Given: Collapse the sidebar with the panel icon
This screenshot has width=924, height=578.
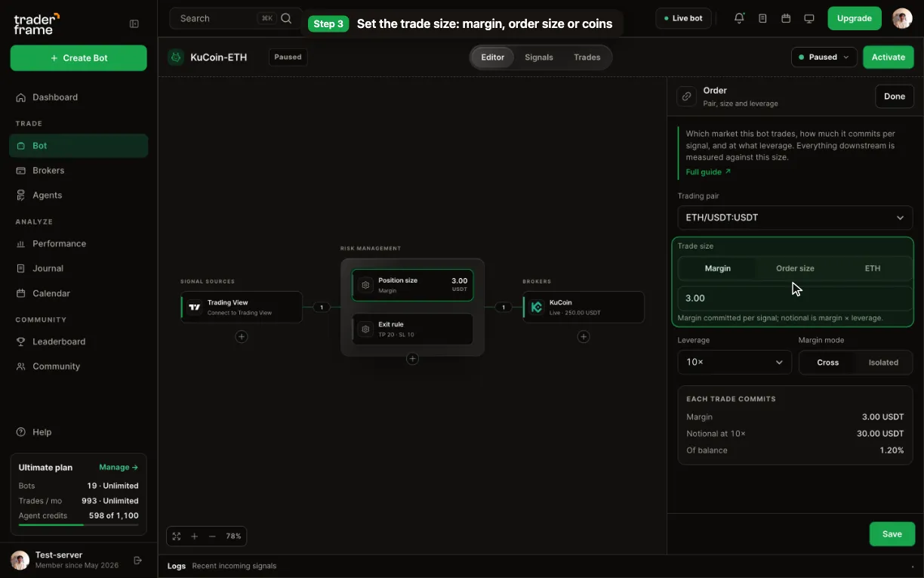Looking at the screenshot, I should tap(134, 23).
